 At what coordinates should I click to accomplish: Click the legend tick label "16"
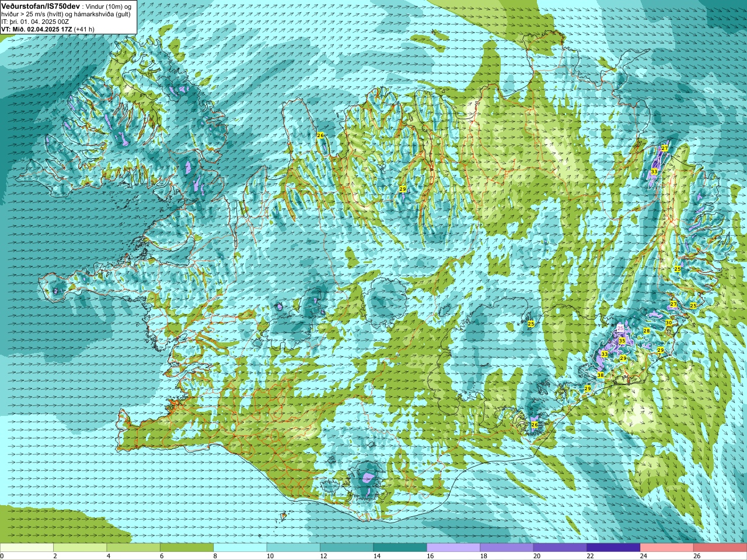[430, 556]
